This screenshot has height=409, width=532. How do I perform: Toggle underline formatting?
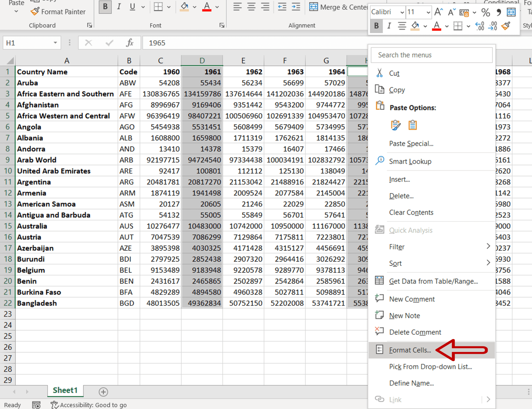(132, 7)
